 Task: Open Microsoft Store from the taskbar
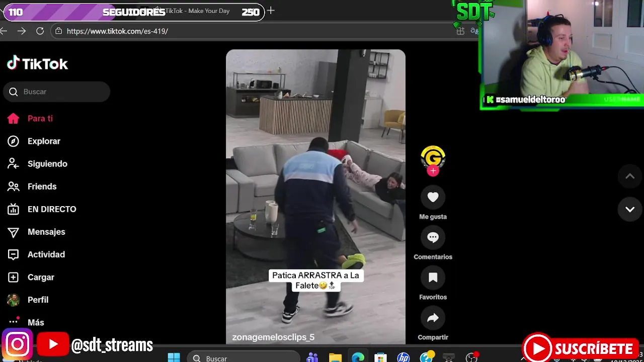tap(380, 358)
